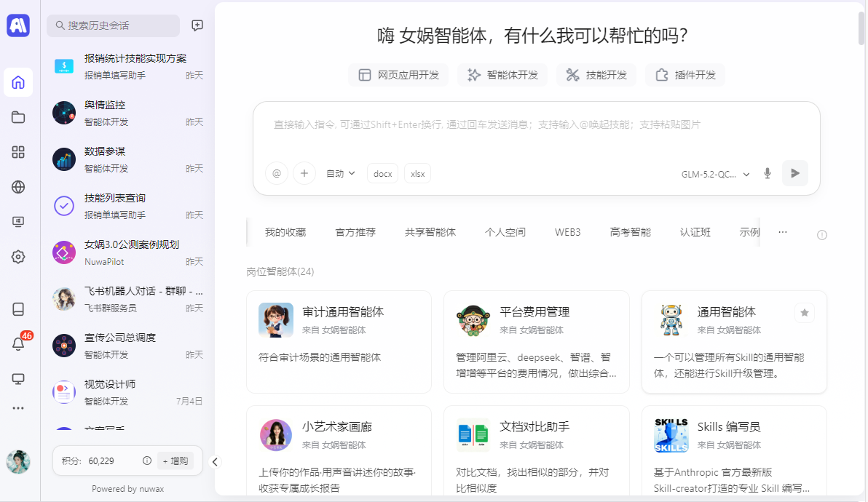The height and width of the screenshot is (502, 868).
Task: Click the @ mention skill icon
Action: pos(277,174)
